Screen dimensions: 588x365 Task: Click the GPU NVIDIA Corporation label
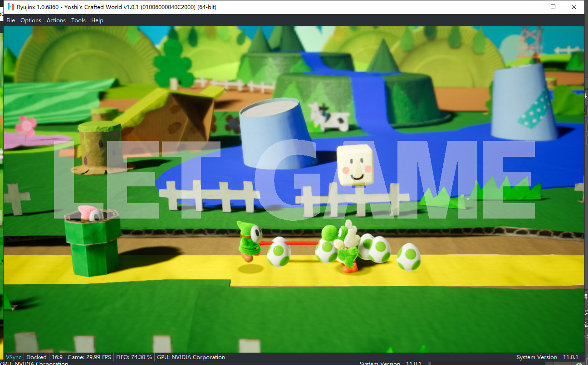pos(191,357)
